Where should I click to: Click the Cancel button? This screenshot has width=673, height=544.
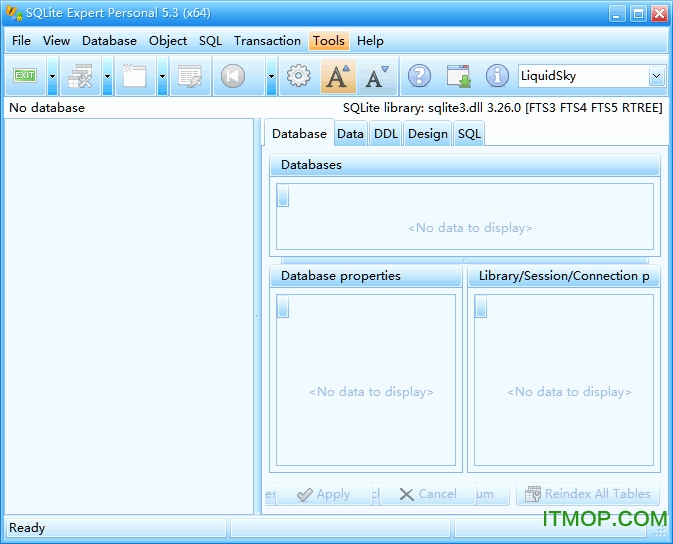(428, 494)
